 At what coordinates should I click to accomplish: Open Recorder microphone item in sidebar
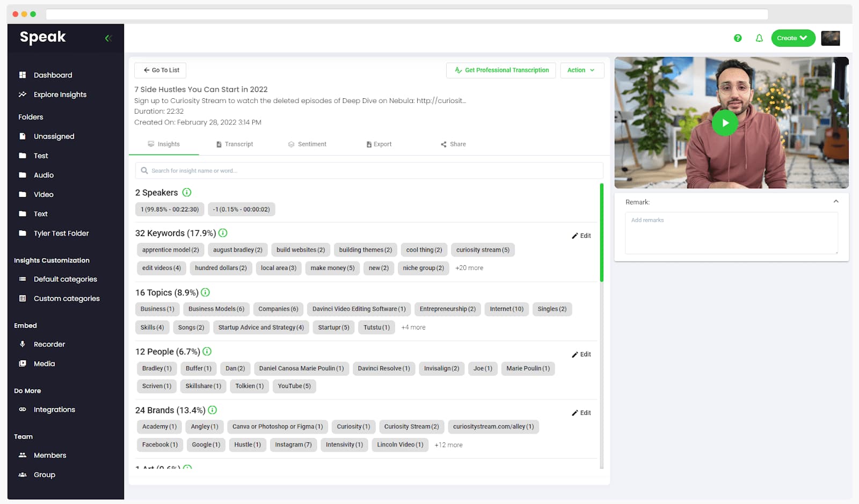(49, 344)
